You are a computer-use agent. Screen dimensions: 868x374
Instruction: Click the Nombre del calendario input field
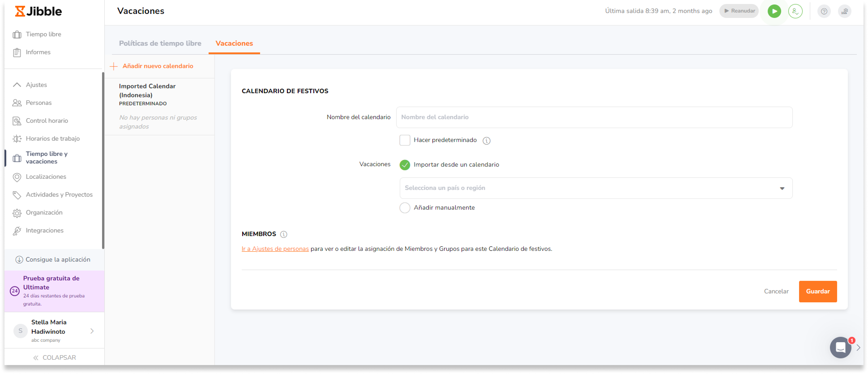tap(594, 117)
